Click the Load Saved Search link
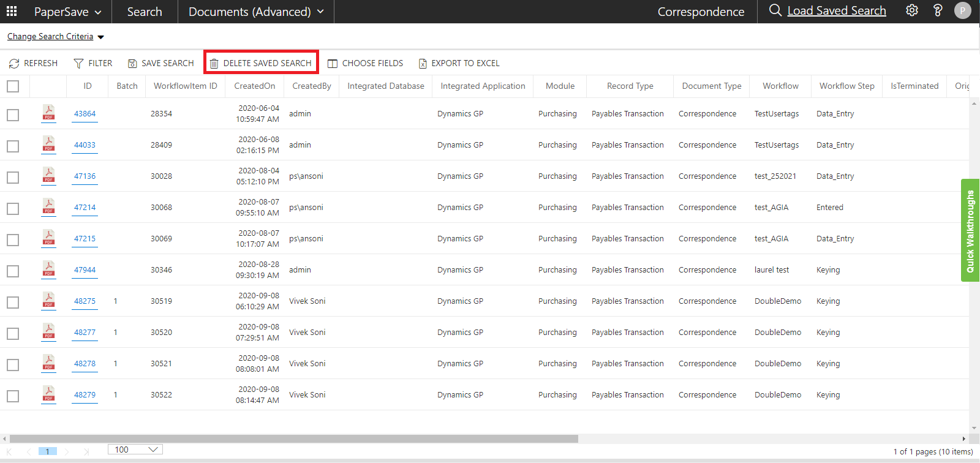 point(836,10)
